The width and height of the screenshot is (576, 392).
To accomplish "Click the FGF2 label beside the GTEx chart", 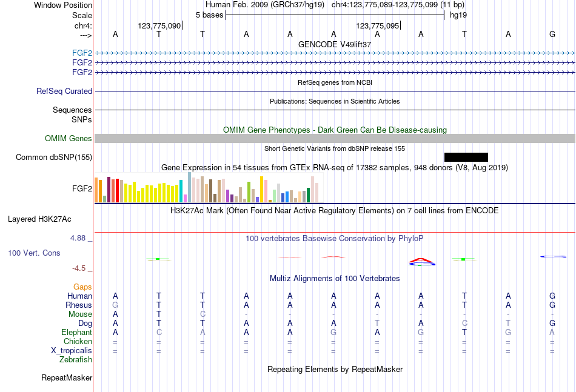I will [82, 188].
